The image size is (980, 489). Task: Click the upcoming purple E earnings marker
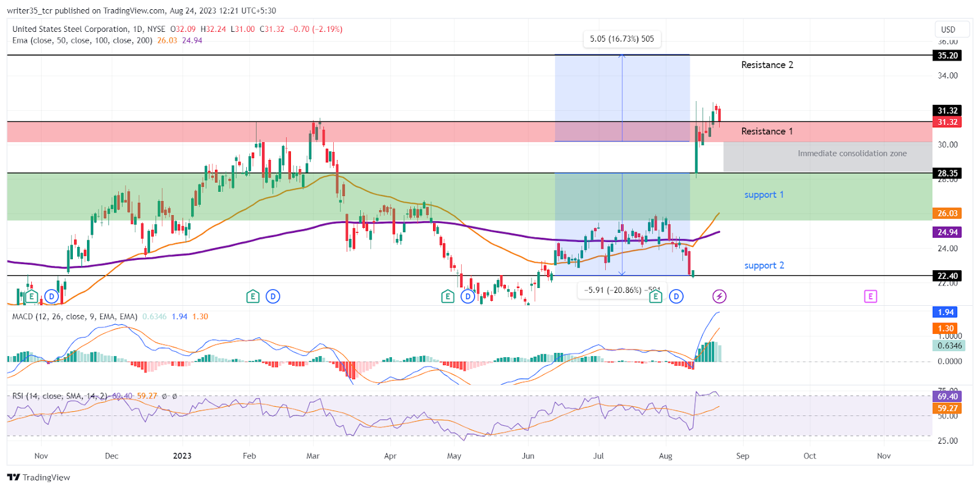tap(870, 297)
